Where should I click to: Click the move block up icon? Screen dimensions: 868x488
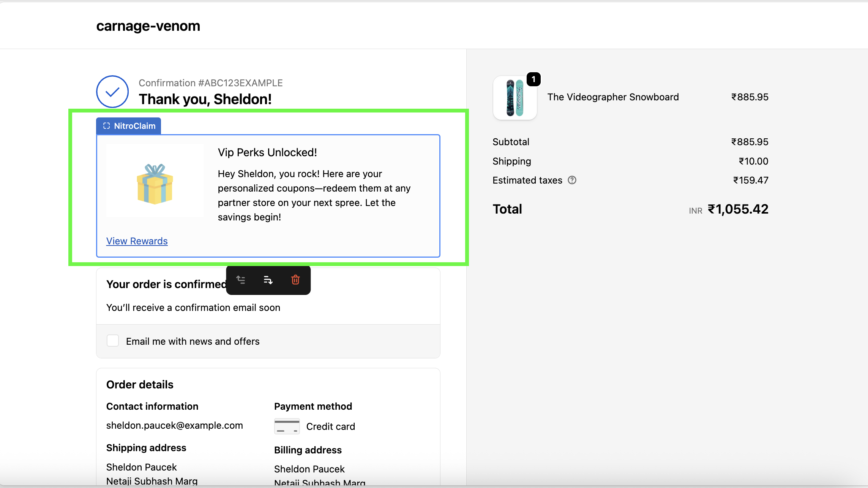point(241,280)
